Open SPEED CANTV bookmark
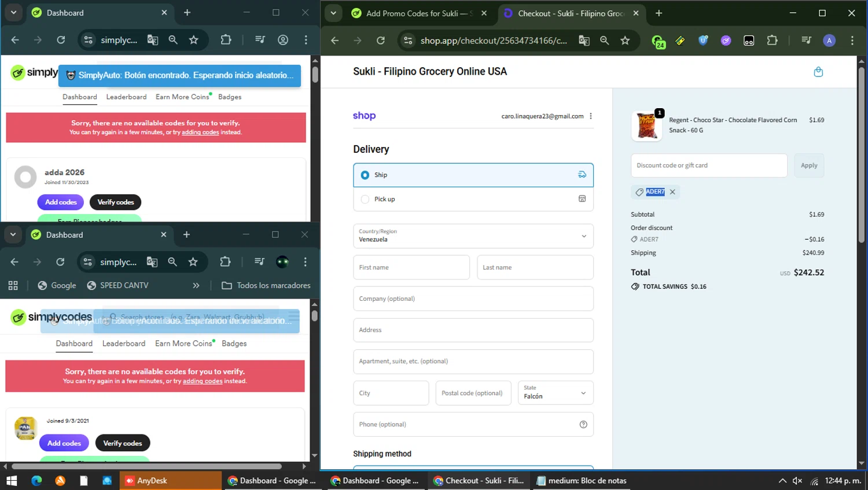This screenshot has height=490, width=868. 117,285
